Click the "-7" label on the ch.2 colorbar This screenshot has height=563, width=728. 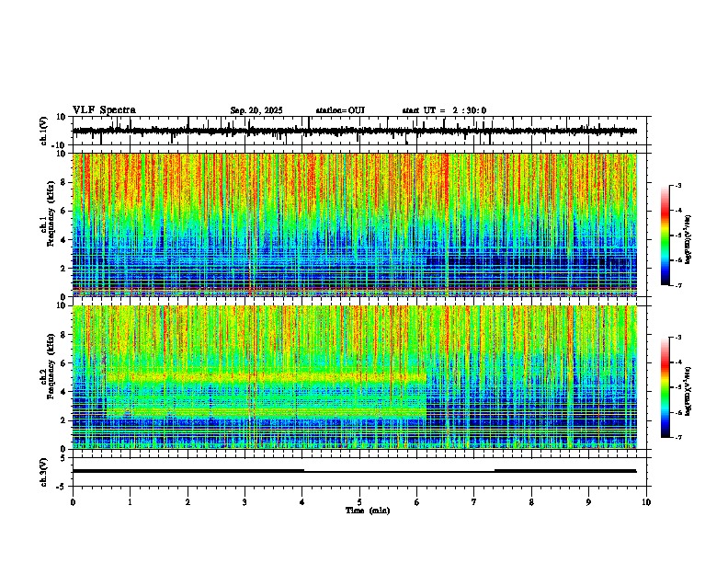pos(677,437)
